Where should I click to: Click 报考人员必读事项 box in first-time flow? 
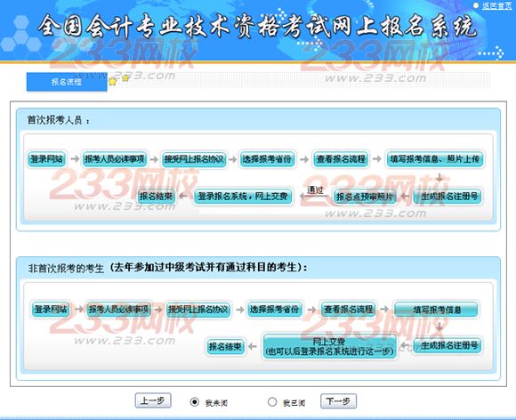coord(114,159)
